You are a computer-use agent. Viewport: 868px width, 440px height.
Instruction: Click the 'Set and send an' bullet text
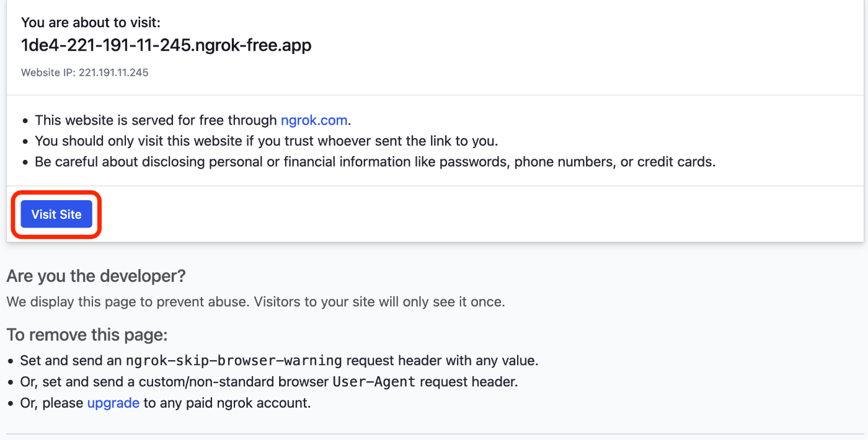(71, 360)
